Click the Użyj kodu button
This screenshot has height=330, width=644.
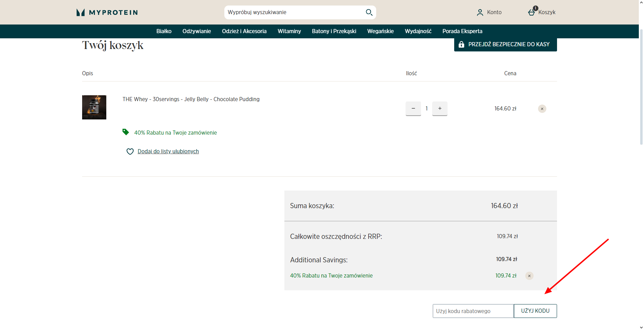tap(535, 311)
